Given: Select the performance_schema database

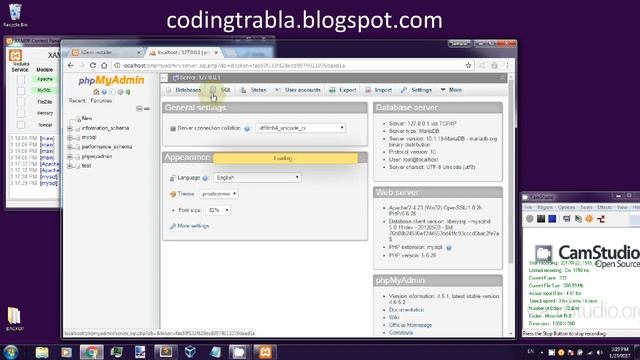Looking at the screenshot, I should coord(107,147).
